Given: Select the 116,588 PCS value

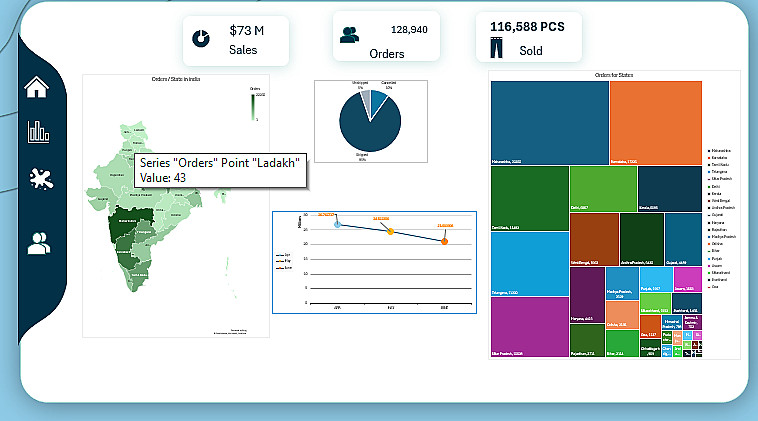Looking at the screenshot, I should (527, 27).
